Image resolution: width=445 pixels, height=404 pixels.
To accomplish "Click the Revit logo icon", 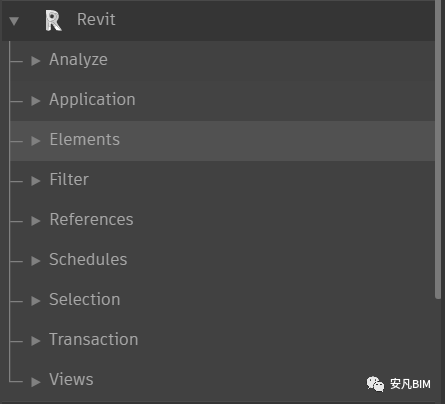I will (53, 20).
